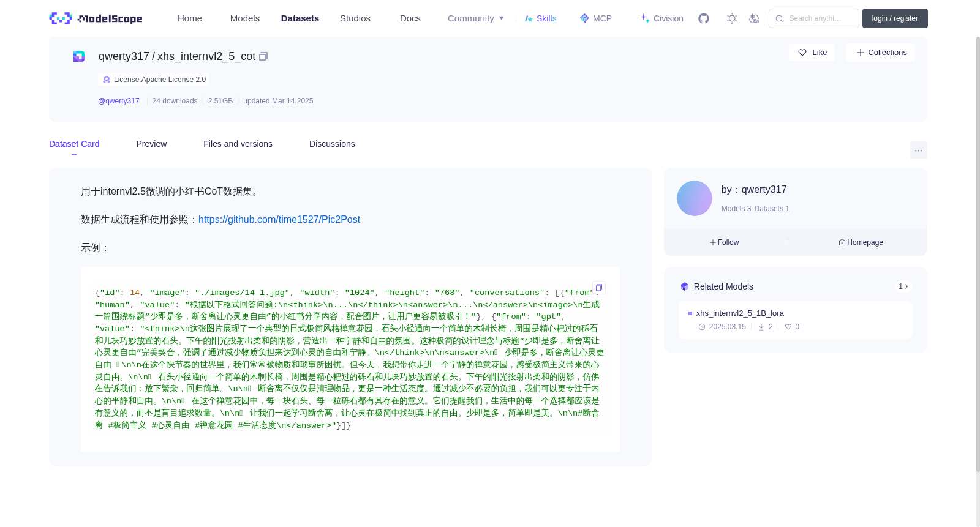980x527 pixels.
Task: Click the 'Models 3' count text
Action: (x=736, y=209)
